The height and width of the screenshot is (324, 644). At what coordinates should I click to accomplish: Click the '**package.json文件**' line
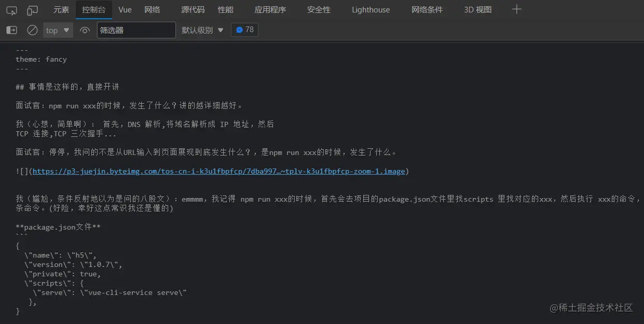coord(58,227)
